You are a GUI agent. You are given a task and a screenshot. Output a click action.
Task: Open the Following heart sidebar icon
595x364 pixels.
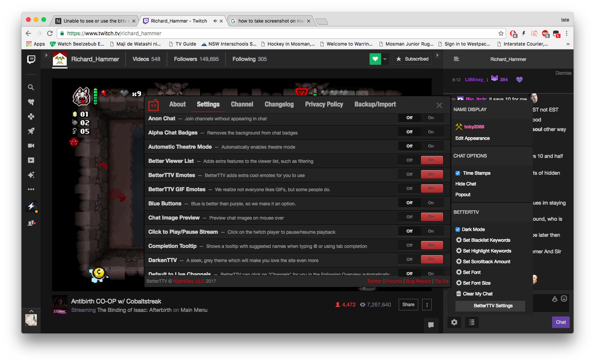(31, 102)
